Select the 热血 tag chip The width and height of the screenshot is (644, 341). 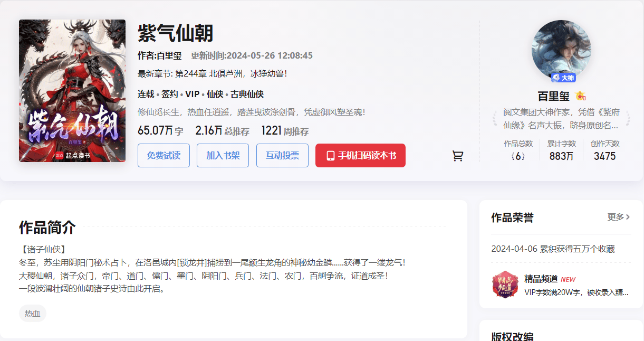(x=33, y=314)
